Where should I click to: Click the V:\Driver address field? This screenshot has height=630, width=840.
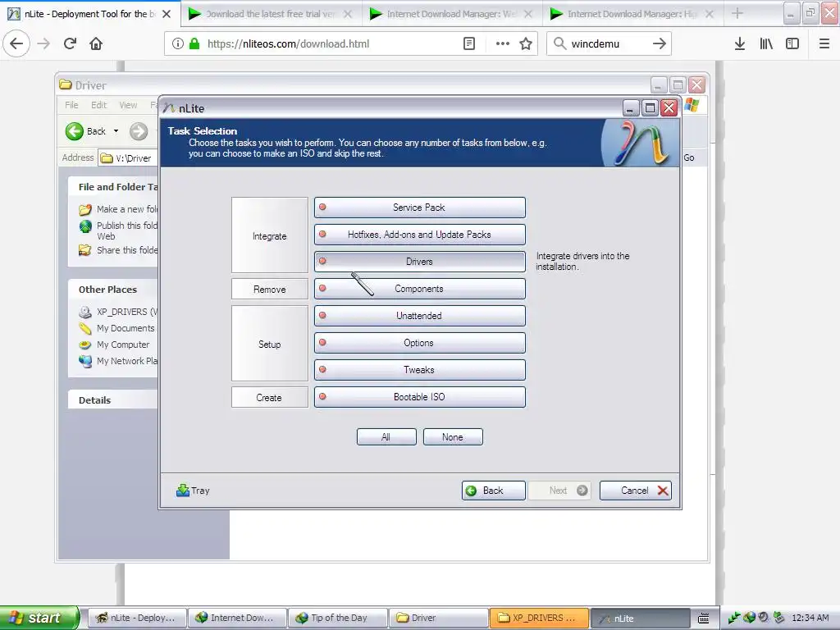tap(129, 158)
